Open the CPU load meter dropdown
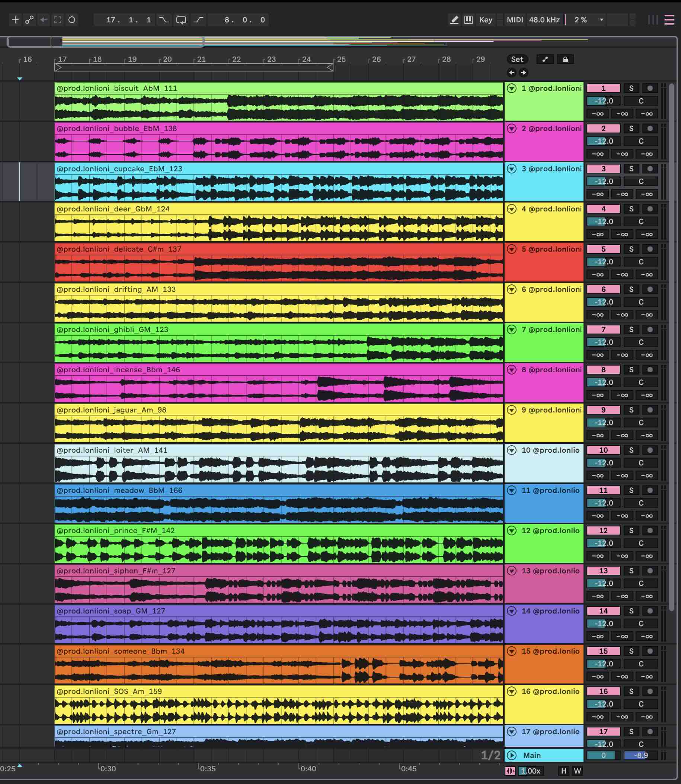681x784 pixels. tap(601, 20)
